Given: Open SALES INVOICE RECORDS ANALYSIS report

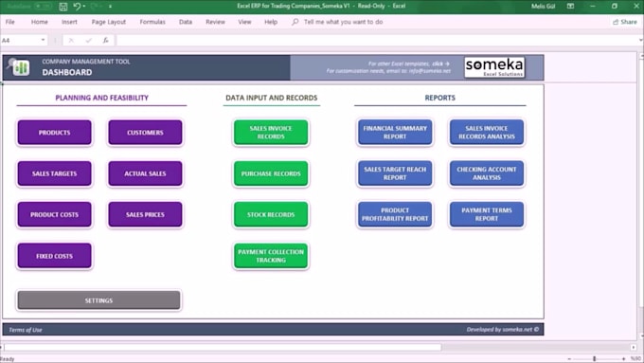Looking at the screenshot, I should click(x=487, y=133).
